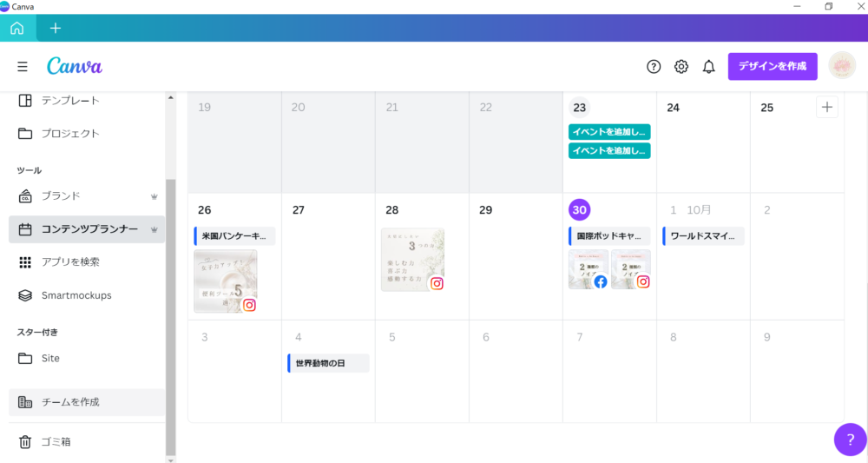Open Smartmockups in the sidebar
868x463 pixels.
[76, 295]
